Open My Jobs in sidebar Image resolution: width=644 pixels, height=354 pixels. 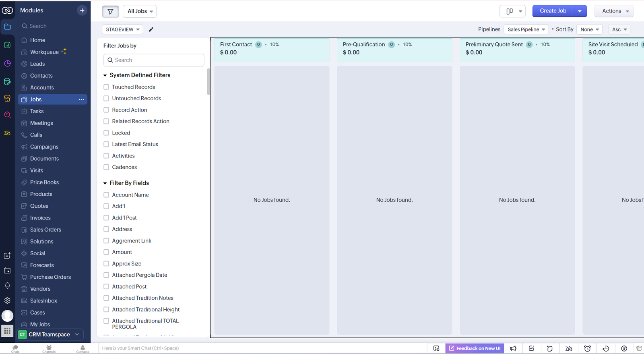tap(40, 325)
